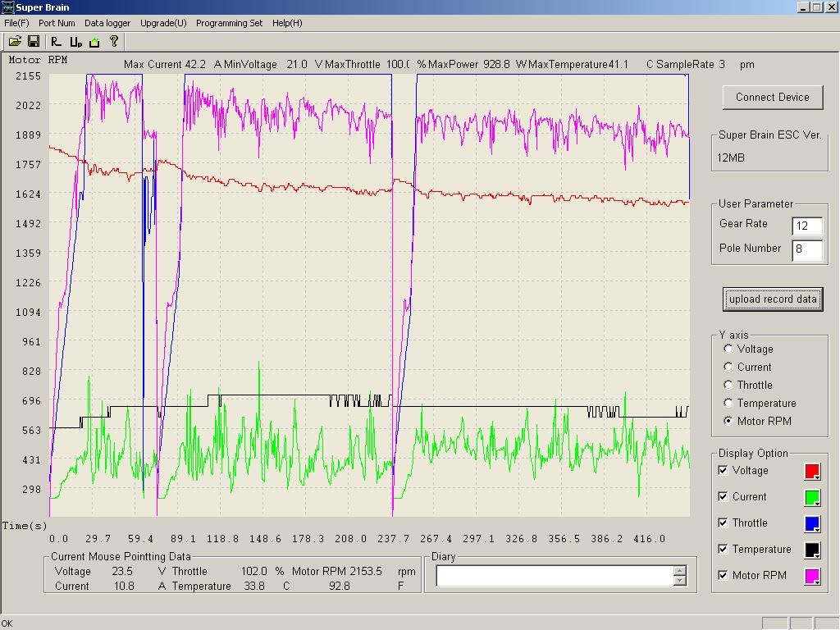This screenshot has width=840, height=630.
Task: Uncheck the Current display option checkbox
Action: (724, 496)
